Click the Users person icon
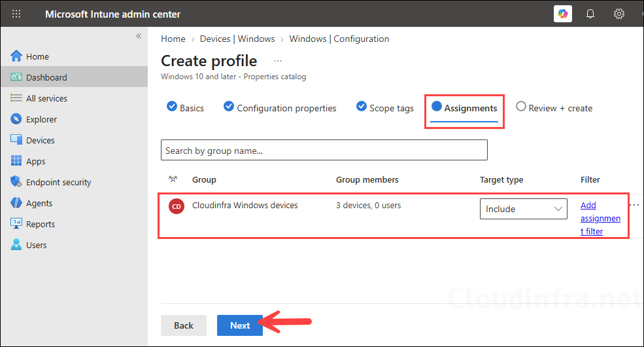The height and width of the screenshot is (347, 644). (16, 245)
